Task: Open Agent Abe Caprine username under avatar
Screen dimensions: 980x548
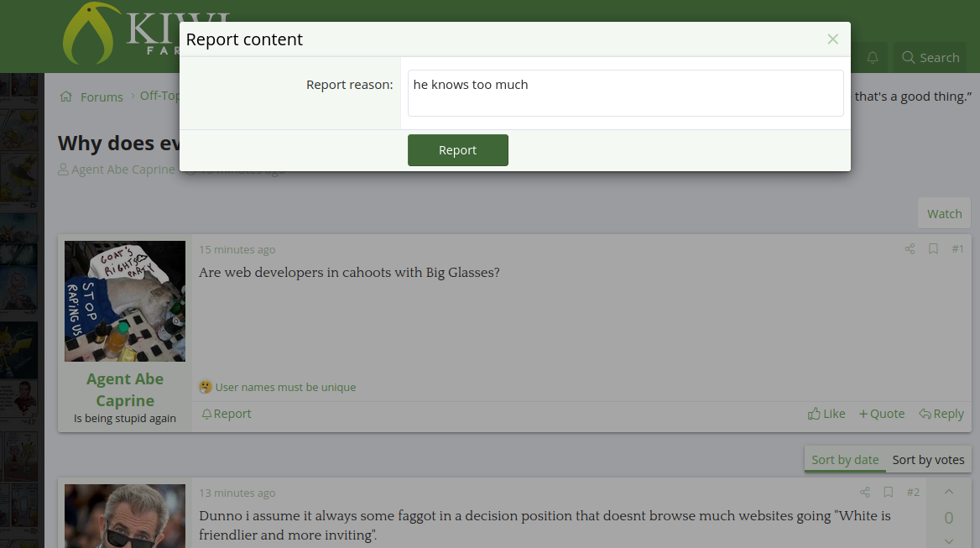Action: [x=125, y=390]
